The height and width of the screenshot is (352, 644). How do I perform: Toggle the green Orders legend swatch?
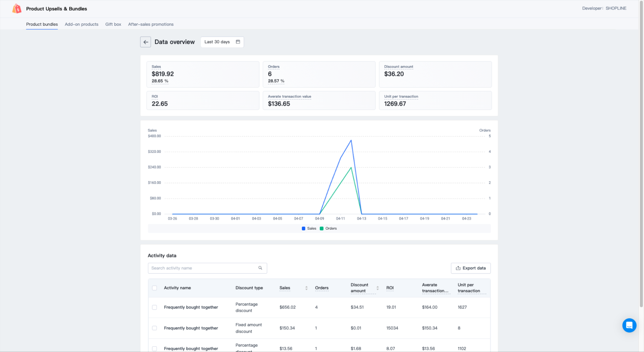point(322,228)
